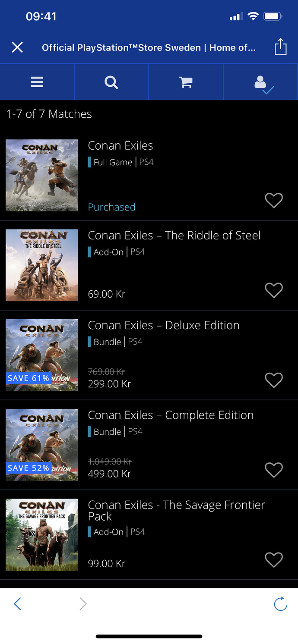
Task: Go back to previous page
Action: pos(17,604)
